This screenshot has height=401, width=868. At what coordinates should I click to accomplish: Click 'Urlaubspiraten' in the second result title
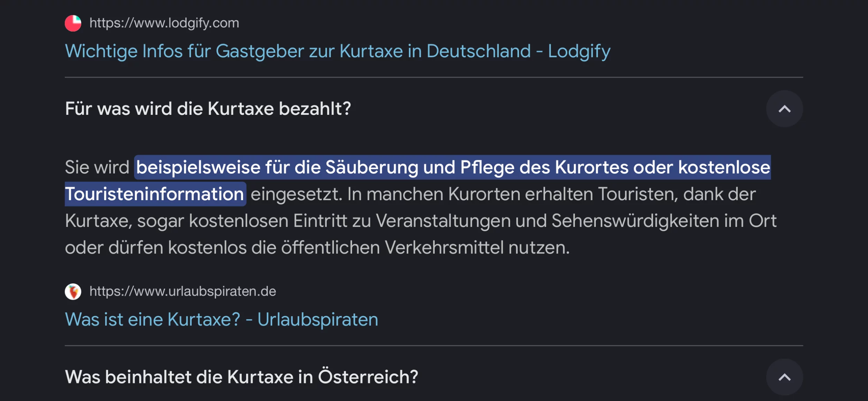[x=317, y=319]
